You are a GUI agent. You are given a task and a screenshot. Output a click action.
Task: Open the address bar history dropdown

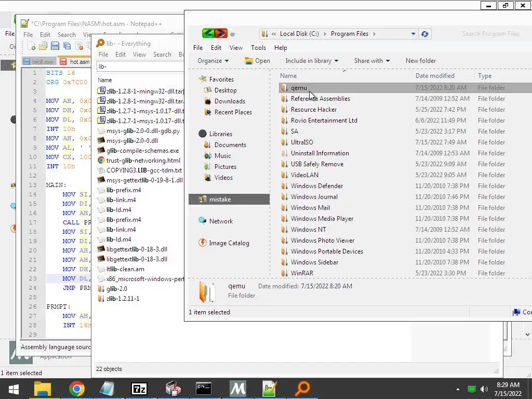(413, 34)
